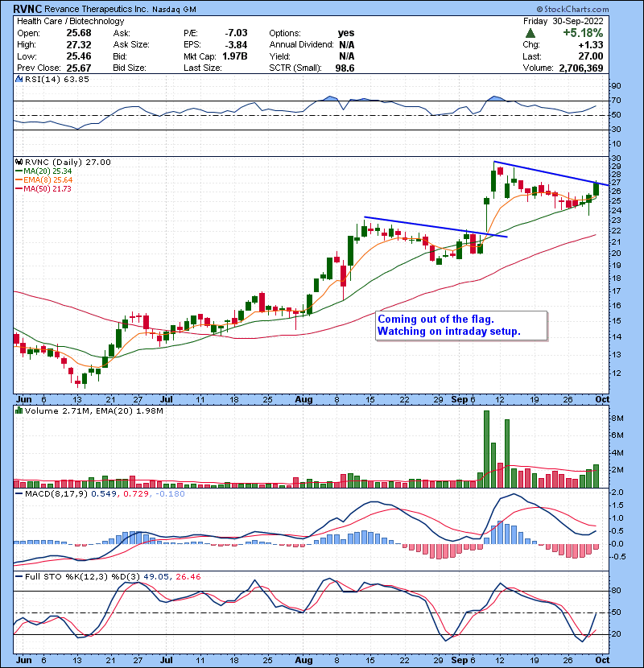
Task: Click the Open value 25.68
Action: click(x=79, y=33)
